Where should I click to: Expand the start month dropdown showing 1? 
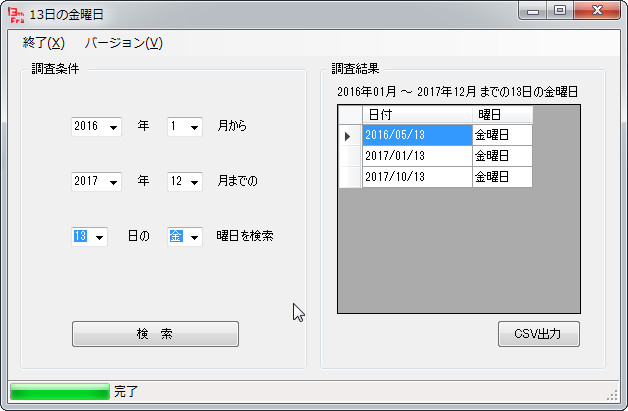tap(194, 127)
